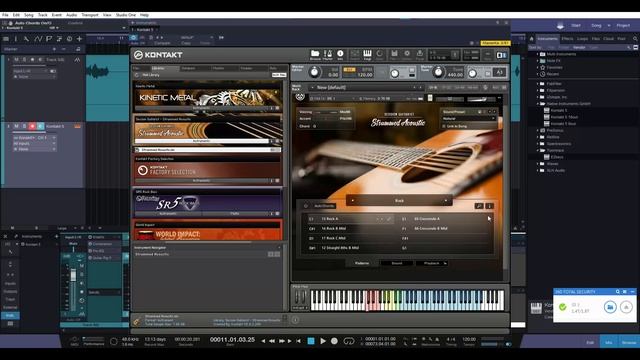This screenshot has width=640, height=360.
Task: Click the mixer channel volume fader
Action: point(73,275)
